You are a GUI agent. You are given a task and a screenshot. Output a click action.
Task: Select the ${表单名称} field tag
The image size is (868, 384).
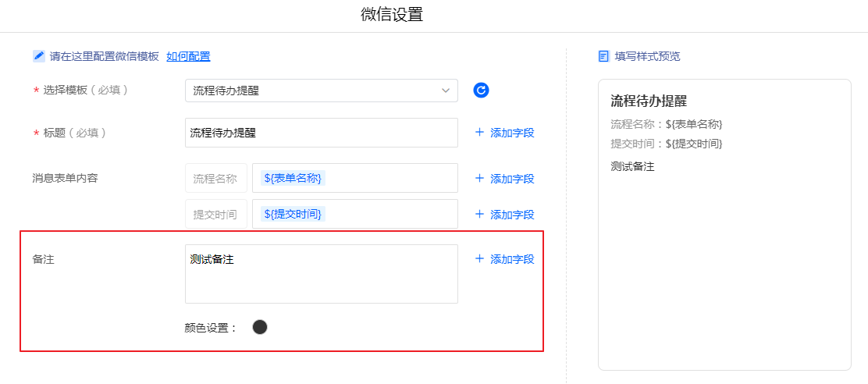click(x=293, y=178)
